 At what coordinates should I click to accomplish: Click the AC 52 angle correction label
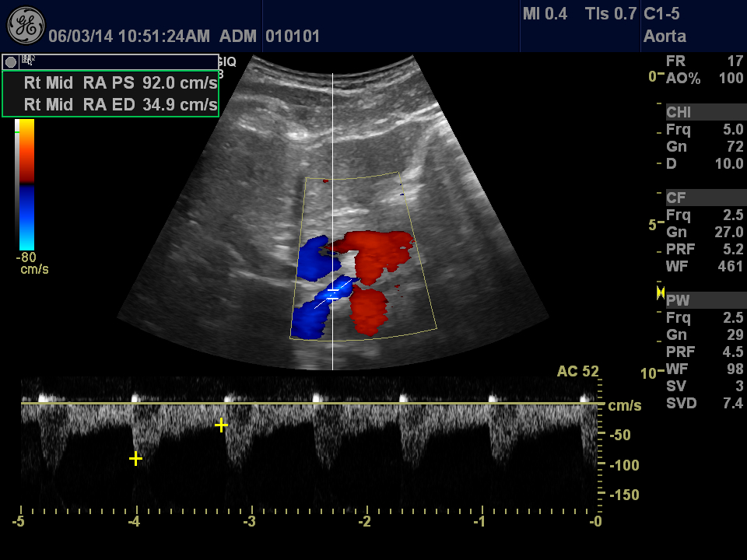pos(577,372)
